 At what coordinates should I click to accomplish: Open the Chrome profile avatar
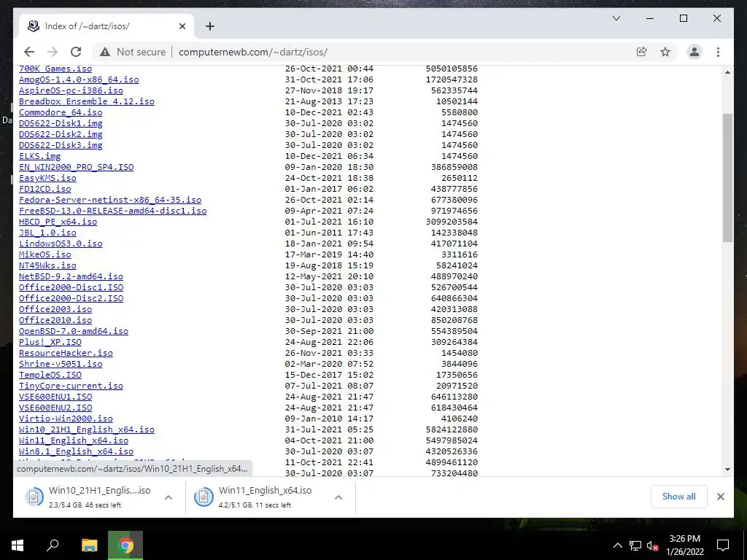coord(694,52)
